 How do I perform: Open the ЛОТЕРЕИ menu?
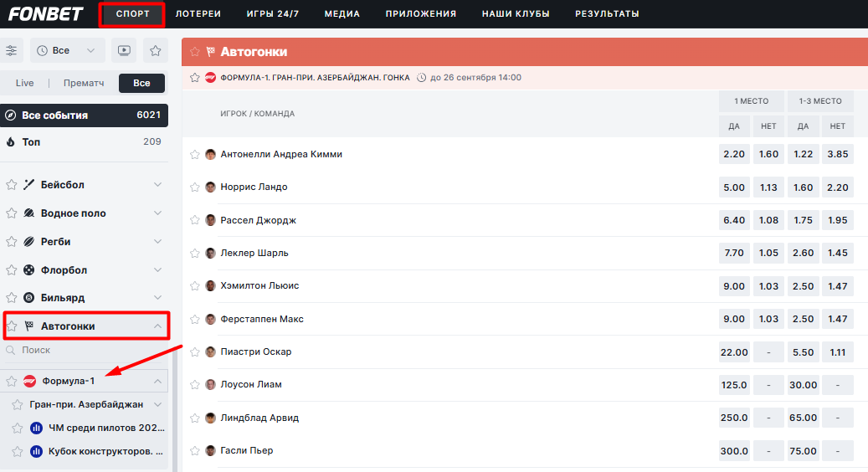198,14
